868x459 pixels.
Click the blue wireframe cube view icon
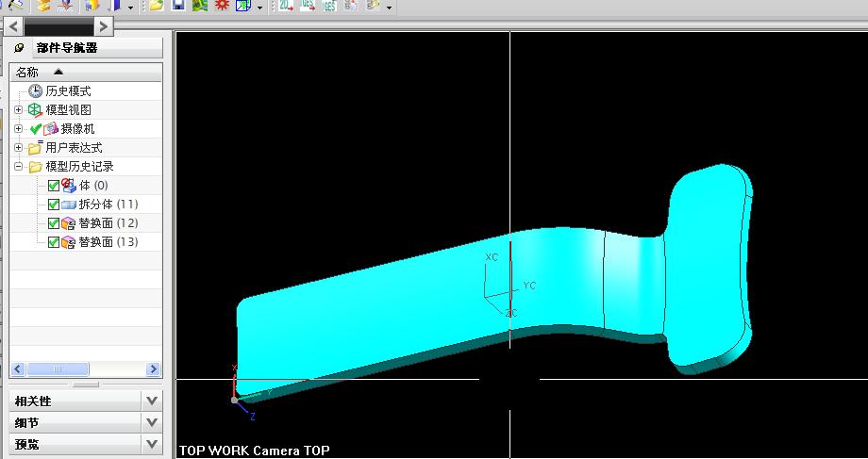coord(243,6)
